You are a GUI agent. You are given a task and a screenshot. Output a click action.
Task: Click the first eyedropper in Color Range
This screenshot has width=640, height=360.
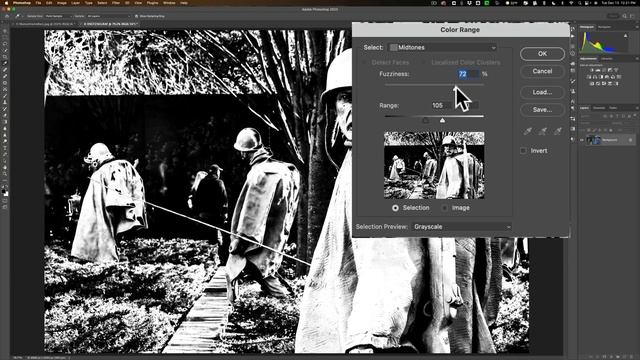(528, 131)
